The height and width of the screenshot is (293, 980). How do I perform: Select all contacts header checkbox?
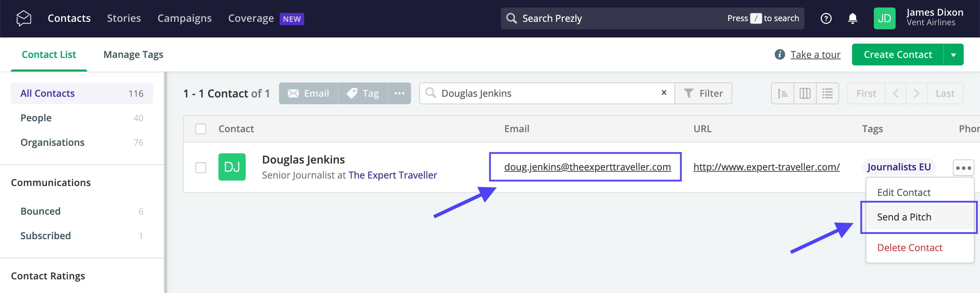(x=200, y=129)
